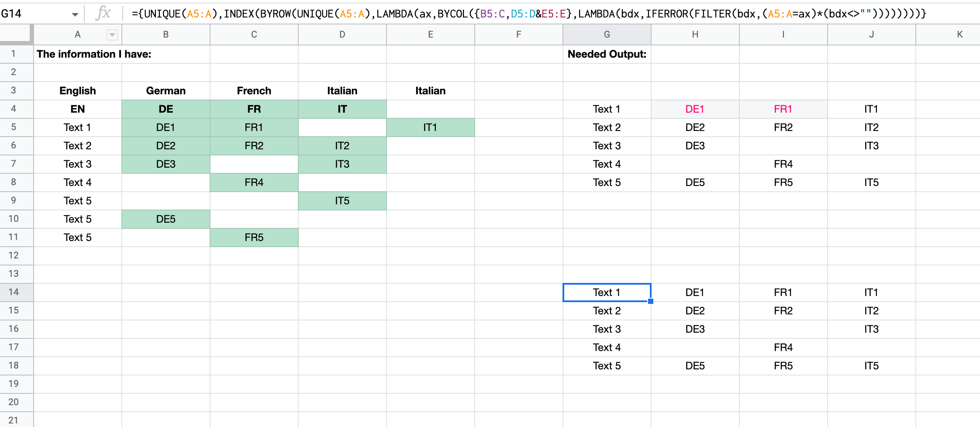The width and height of the screenshot is (980, 427).
Task: Expand the cell reference dropdown next to G14
Action: (x=74, y=13)
